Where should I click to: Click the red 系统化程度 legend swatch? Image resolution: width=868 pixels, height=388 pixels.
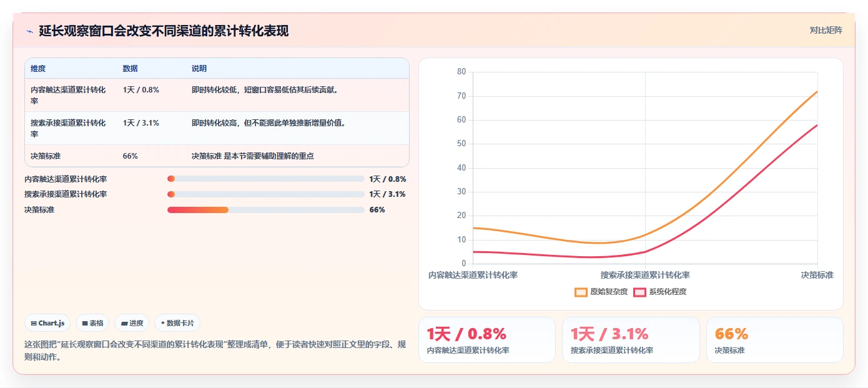pyautogui.click(x=639, y=292)
